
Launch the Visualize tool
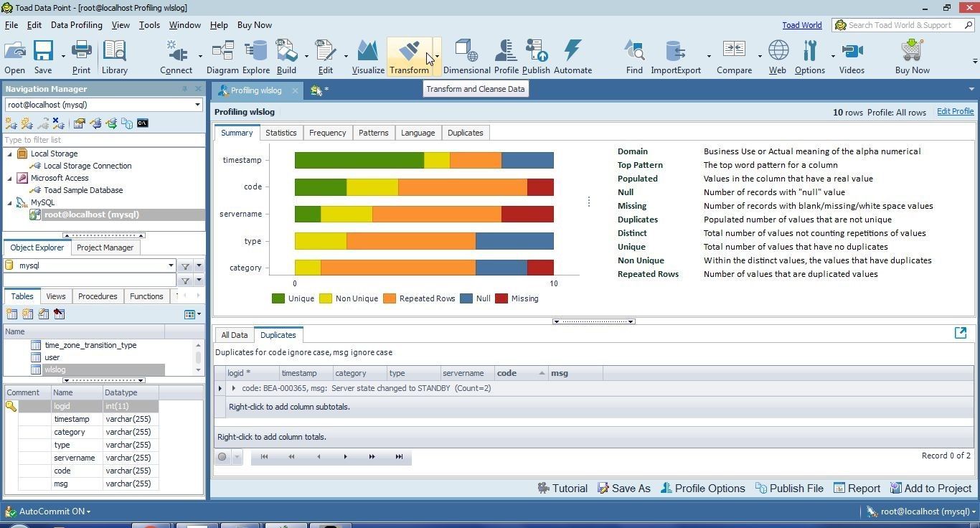(x=367, y=57)
